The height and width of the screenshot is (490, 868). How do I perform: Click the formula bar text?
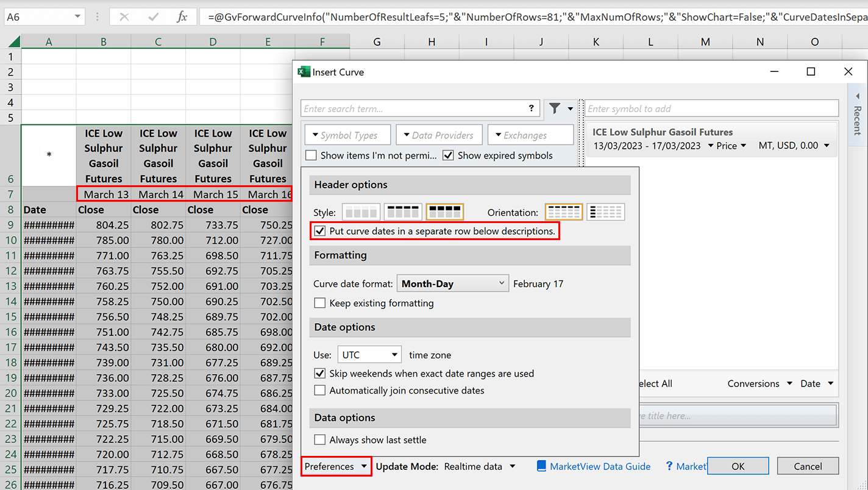pos(533,17)
